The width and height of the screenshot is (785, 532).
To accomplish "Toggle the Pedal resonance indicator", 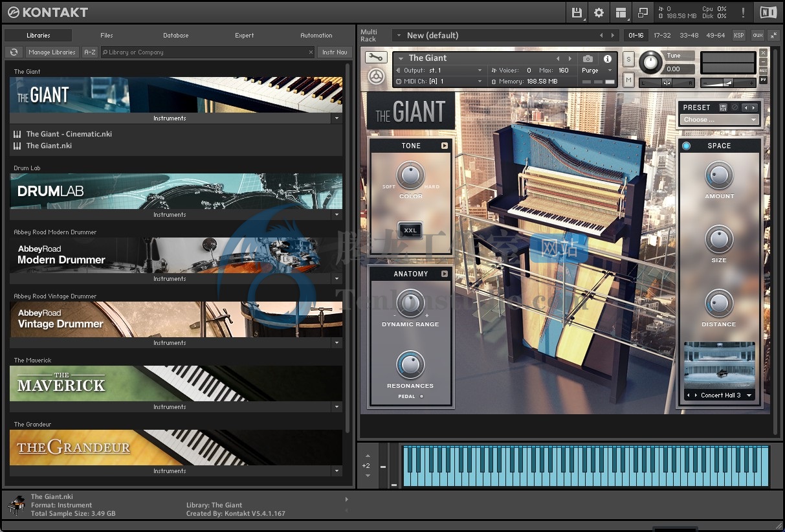I will (x=421, y=396).
